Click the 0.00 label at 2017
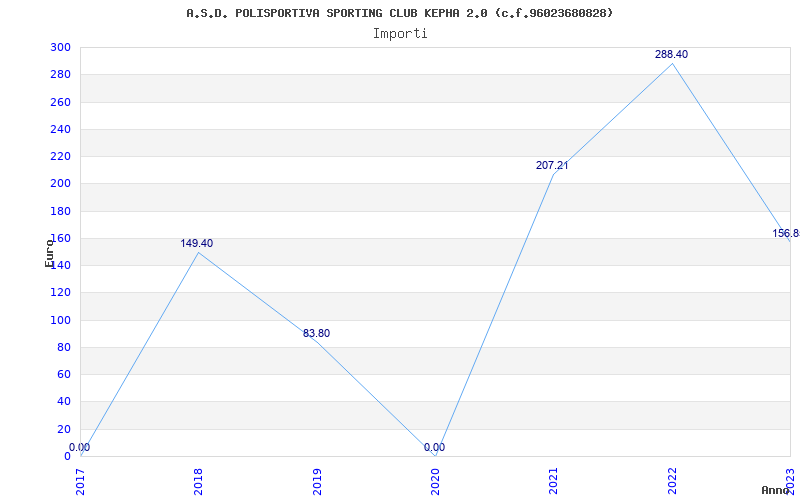 [x=80, y=447]
